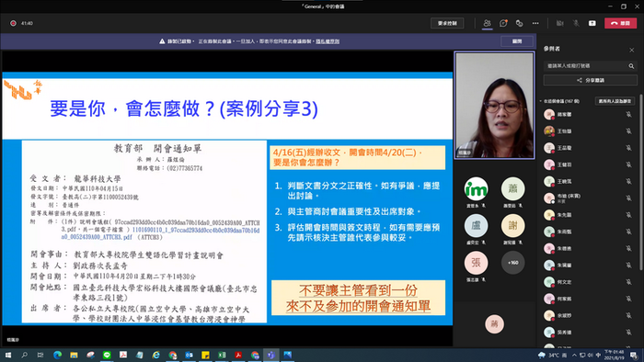Open Windows taskbar search
The width and height of the screenshot is (644, 362).
click(x=24, y=355)
